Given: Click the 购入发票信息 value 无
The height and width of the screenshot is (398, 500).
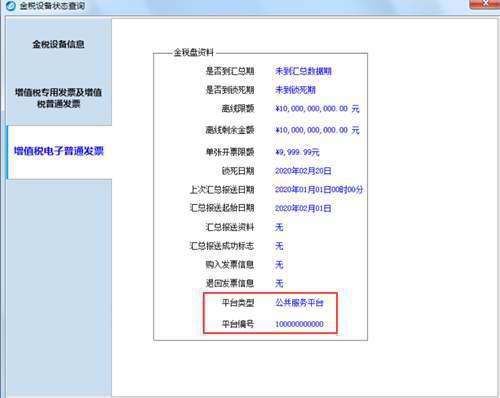Looking at the screenshot, I should tap(279, 265).
